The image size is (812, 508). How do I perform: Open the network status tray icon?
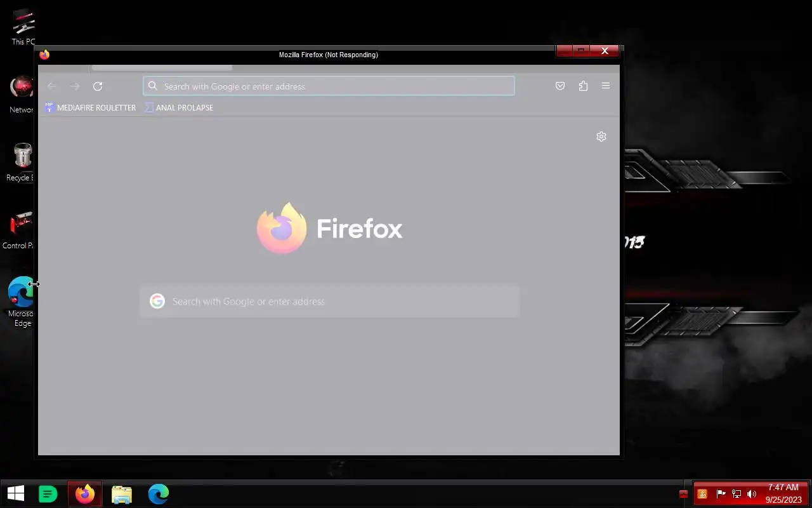pyautogui.click(x=737, y=494)
